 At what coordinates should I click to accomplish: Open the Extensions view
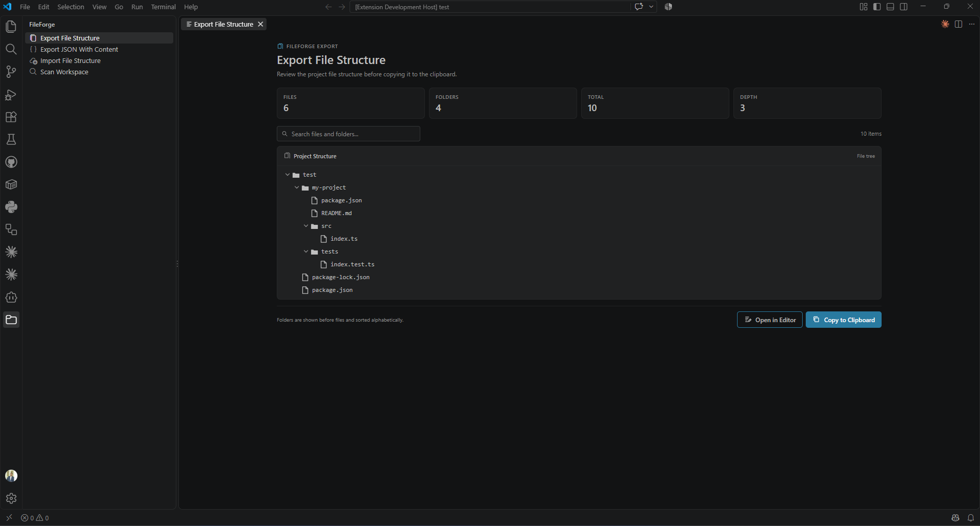tap(11, 117)
